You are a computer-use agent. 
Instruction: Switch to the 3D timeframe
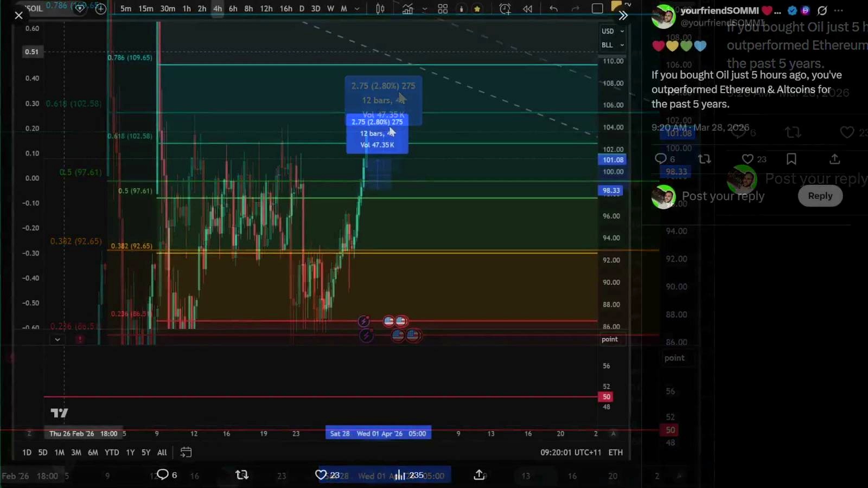coord(316,9)
